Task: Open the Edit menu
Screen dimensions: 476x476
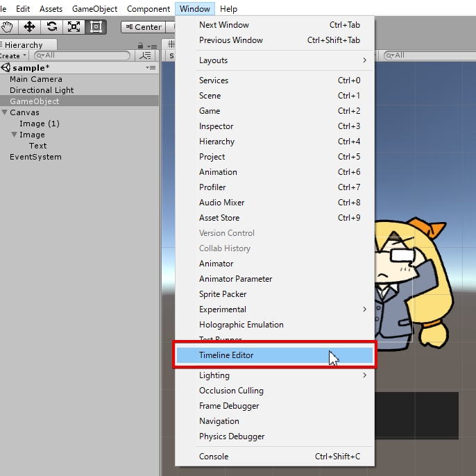Action: tap(23, 9)
